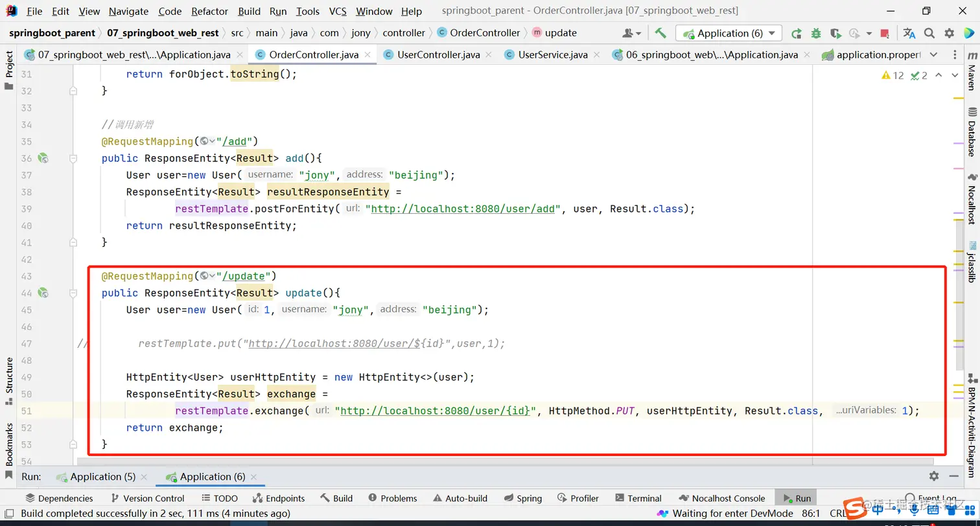Close the 07_springboot_web_rest Application.java tab
980x526 pixels.
(x=239, y=55)
